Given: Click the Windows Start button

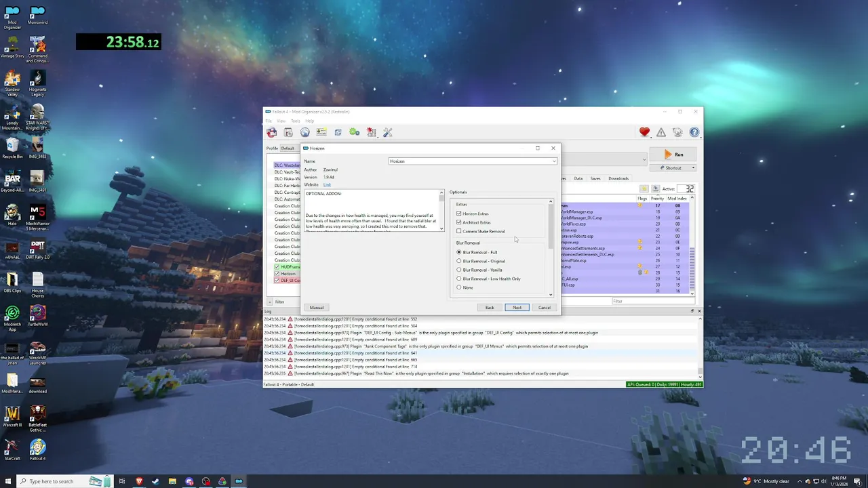Looking at the screenshot, I should (x=7, y=481).
